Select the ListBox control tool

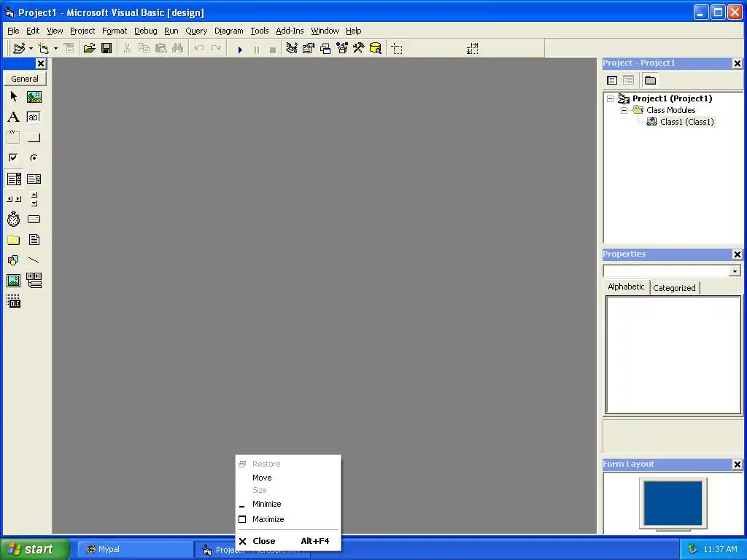pos(34,179)
